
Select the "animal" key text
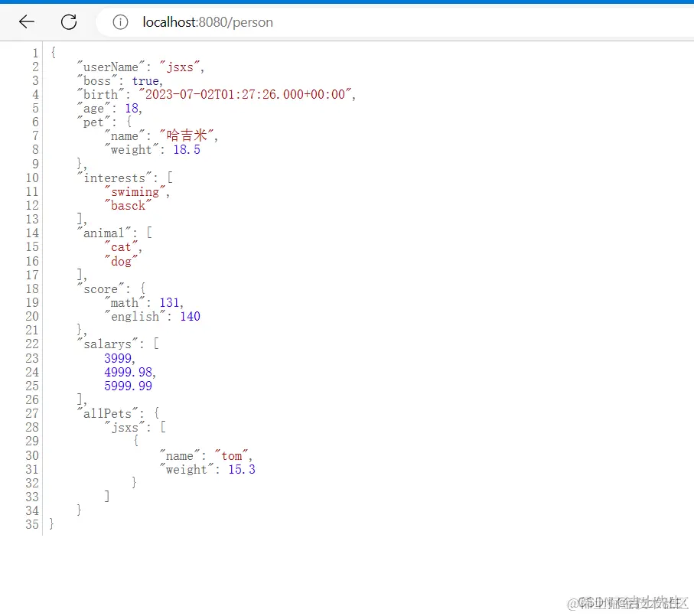(104, 233)
